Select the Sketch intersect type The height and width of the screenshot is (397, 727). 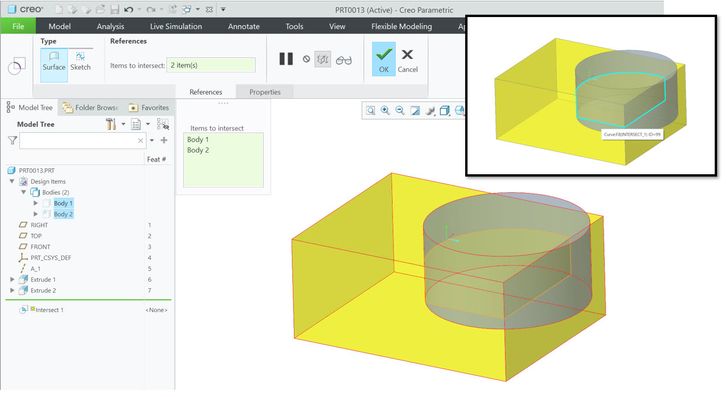pos(80,62)
